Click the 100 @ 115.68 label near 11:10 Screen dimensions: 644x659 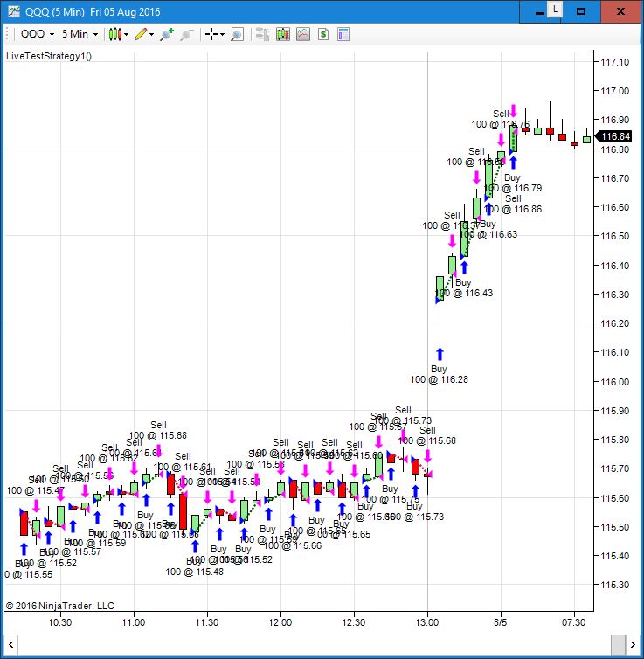[158, 435]
